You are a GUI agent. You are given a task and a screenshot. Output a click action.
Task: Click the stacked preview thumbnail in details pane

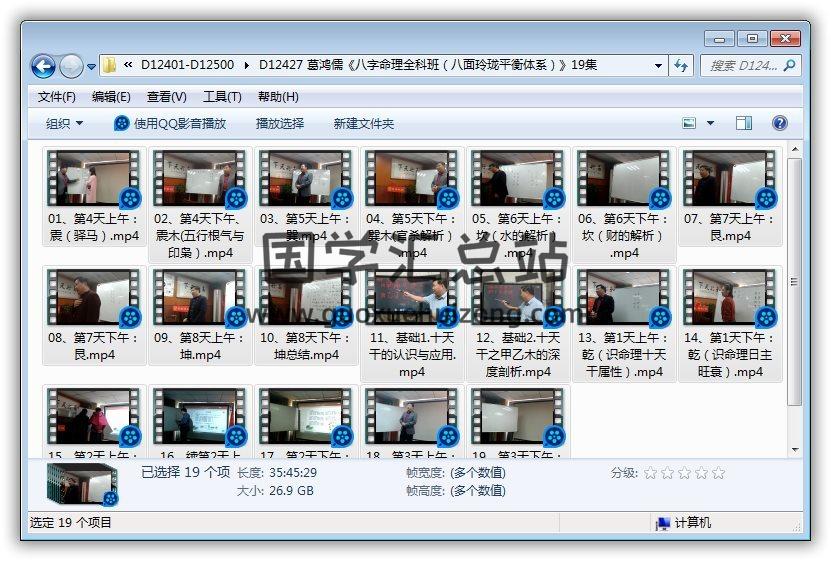pos(82,484)
